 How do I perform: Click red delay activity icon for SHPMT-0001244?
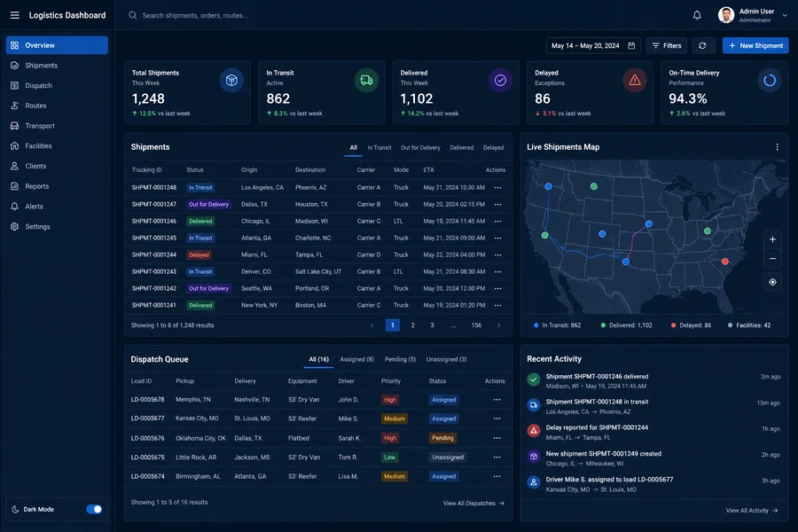tap(534, 431)
